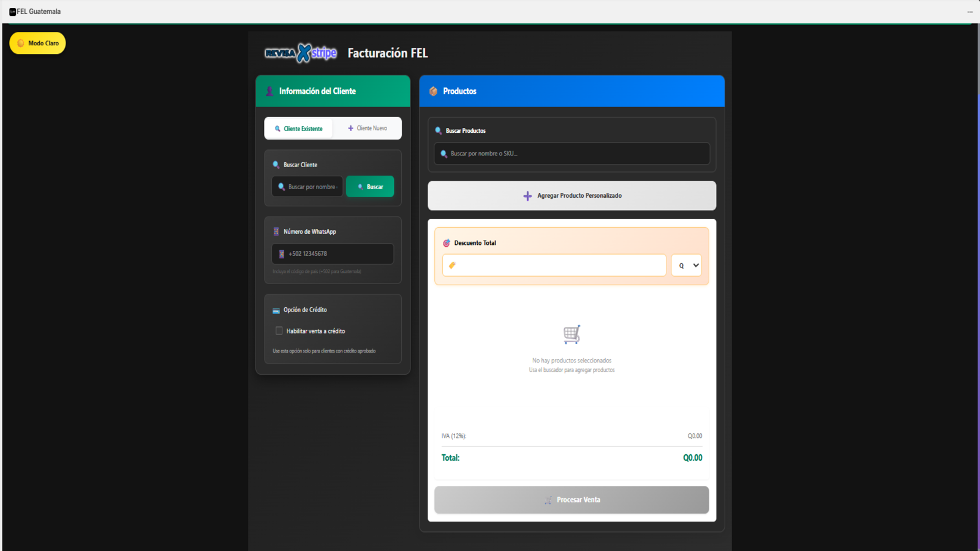Click the tag icon inside discount field
This screenshot has height=551, width=980.
point(452,265)
